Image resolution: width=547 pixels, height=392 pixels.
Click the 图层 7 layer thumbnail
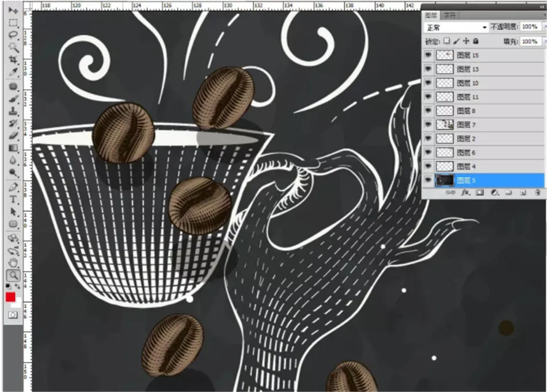pyautogui.click(x=445, y=124)
